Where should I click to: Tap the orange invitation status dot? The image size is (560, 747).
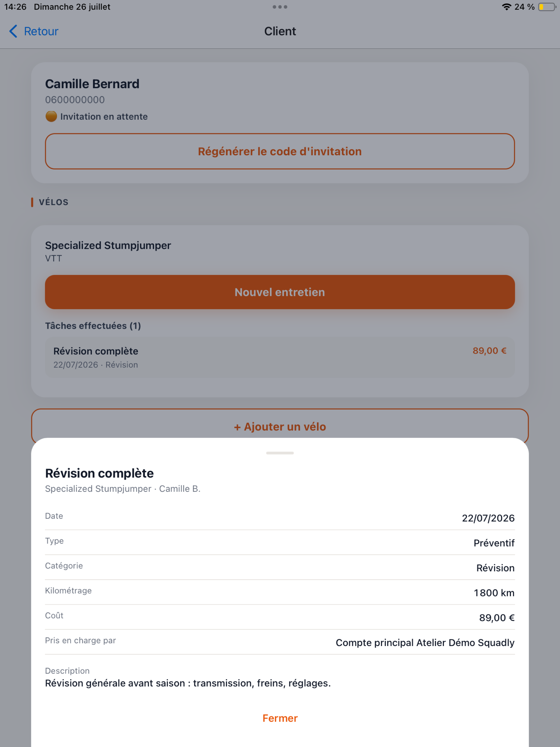(x=51, y=116)
